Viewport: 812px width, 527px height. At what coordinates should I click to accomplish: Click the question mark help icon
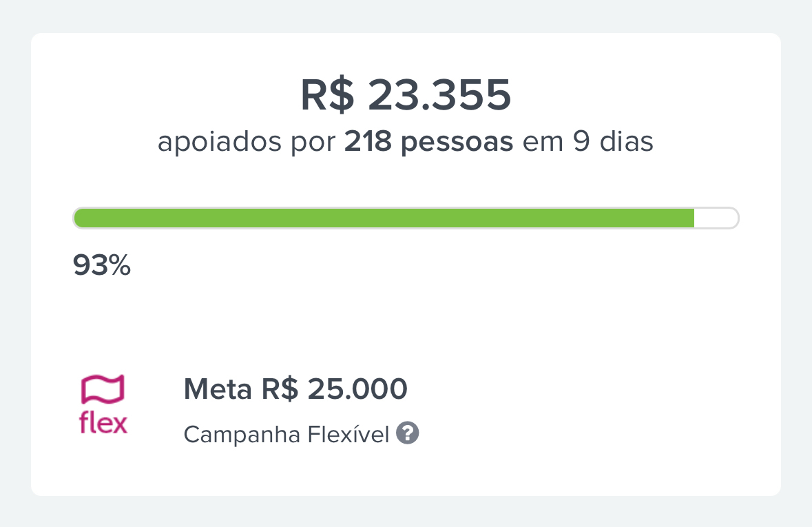(x=408, y=434)
